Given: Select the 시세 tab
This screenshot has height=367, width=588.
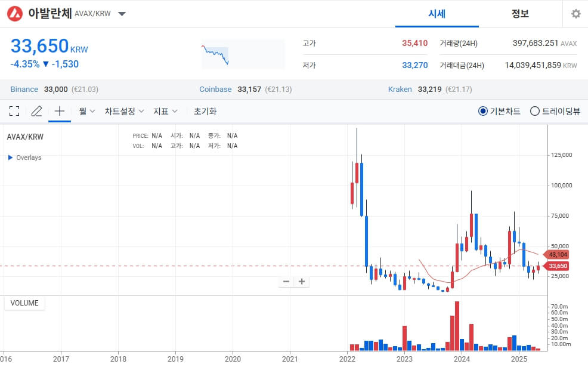Looking at the screenshot, I should click(x=437, y=14).
